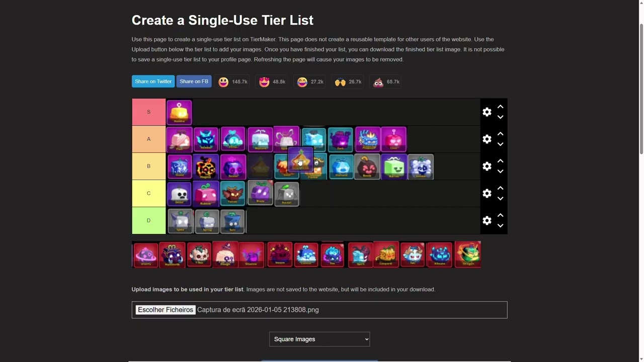Select the unranked Control fruit
The width and height of the screenshot is (644, 362).
(x=306, y=254)
